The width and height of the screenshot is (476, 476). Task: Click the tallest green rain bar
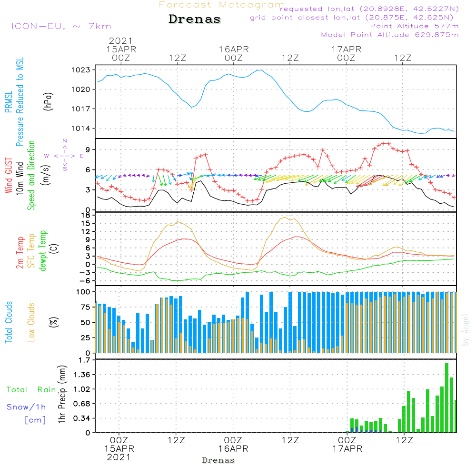click(x=446, y=397)
